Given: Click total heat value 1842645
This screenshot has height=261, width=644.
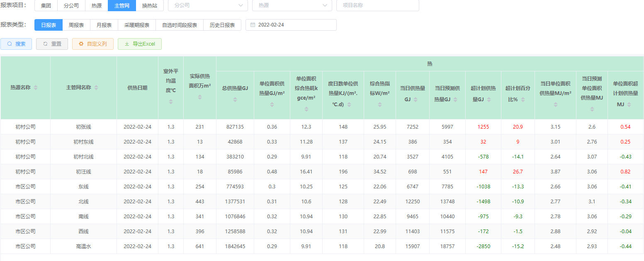Looking at the screenshot, I should [x=235, y=246].
